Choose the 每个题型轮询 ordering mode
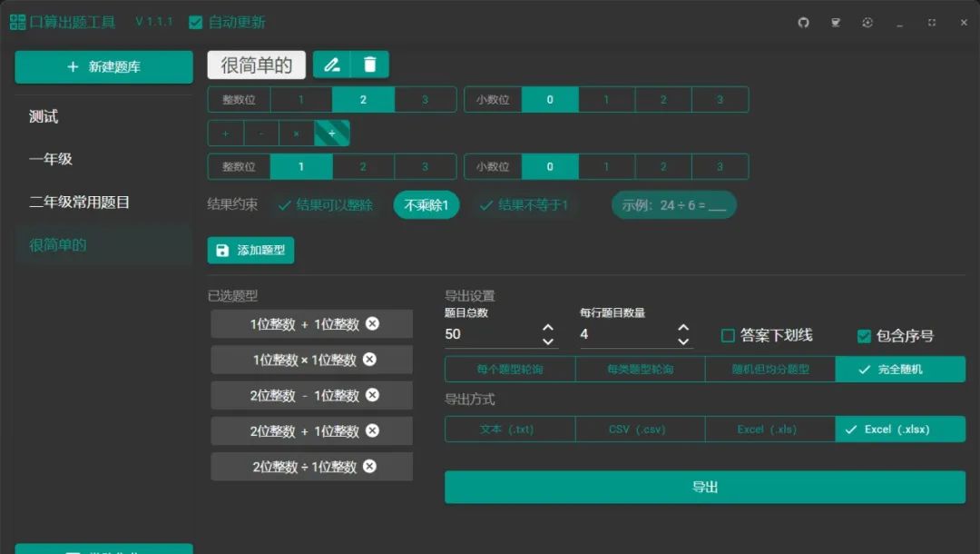Viewport: 980px width, 554px height. (x=510, y=370)
